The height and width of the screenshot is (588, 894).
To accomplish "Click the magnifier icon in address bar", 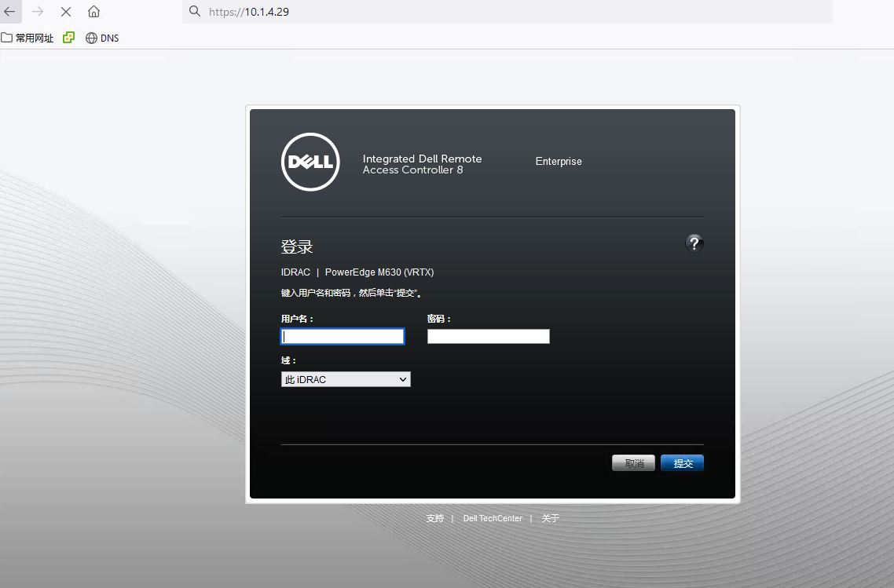I will click(x=195, y=12).
